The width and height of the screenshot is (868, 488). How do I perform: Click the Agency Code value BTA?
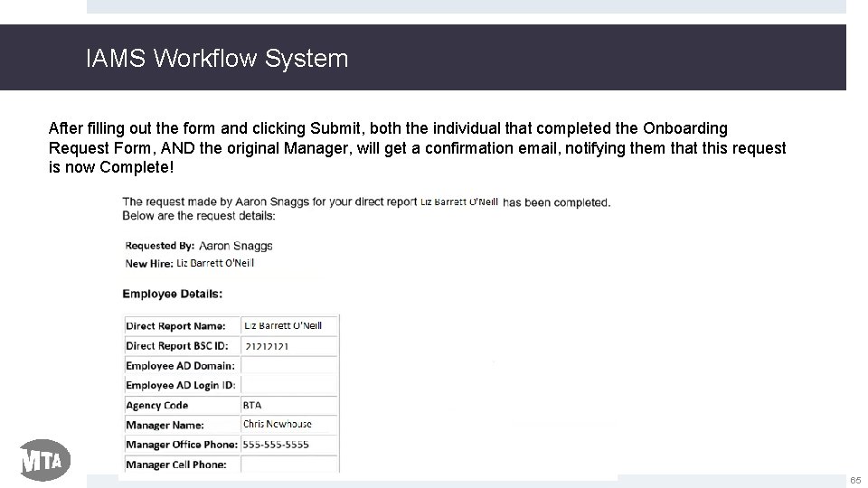pos(252,405)
